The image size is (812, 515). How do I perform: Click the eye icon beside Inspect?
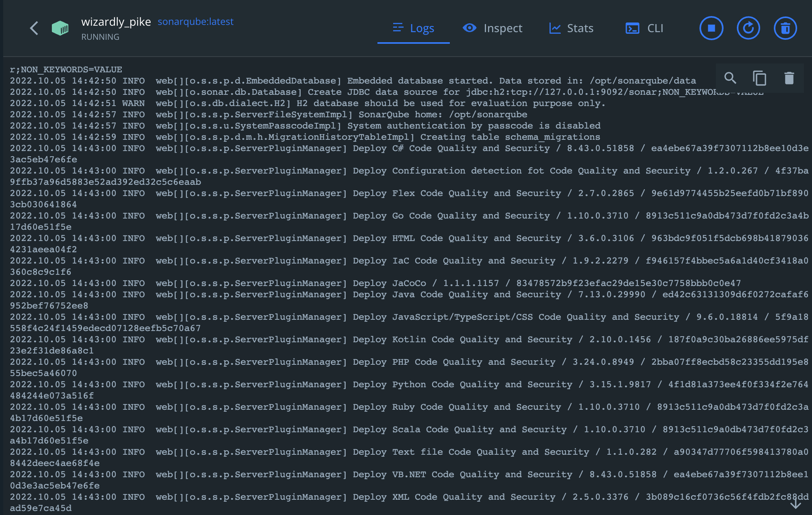pos(469,28)
